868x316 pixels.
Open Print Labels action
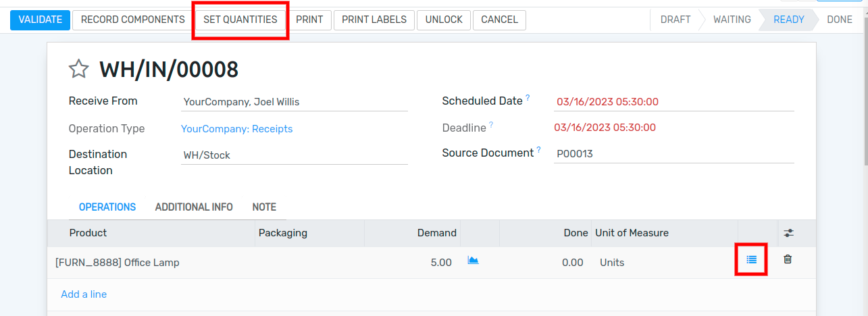point(374,20)
